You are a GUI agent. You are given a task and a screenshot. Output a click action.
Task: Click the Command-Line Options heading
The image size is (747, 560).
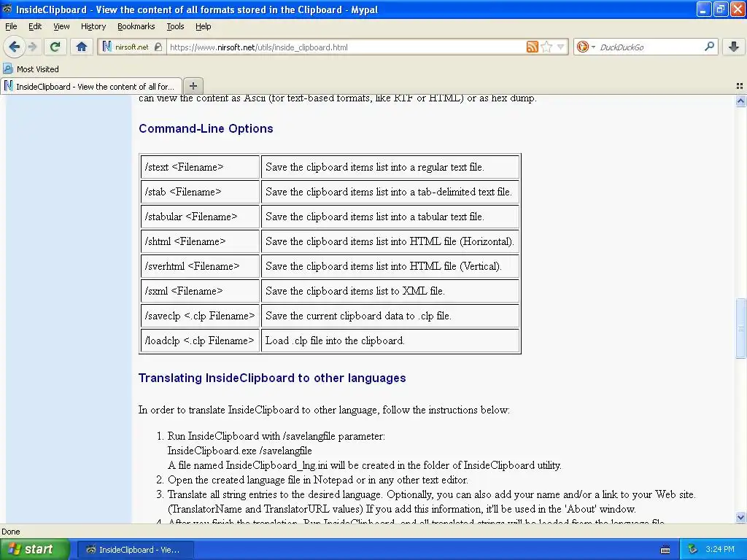click(206, 128)
